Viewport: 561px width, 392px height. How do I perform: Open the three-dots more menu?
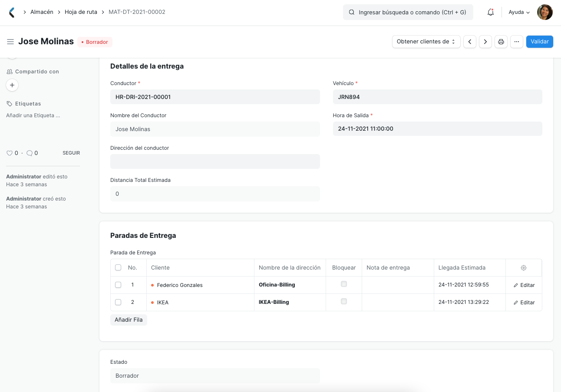[516, 42]
